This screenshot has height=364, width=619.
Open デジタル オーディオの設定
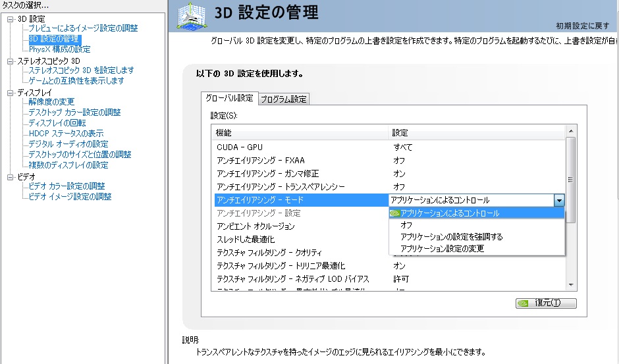(68, 144)
